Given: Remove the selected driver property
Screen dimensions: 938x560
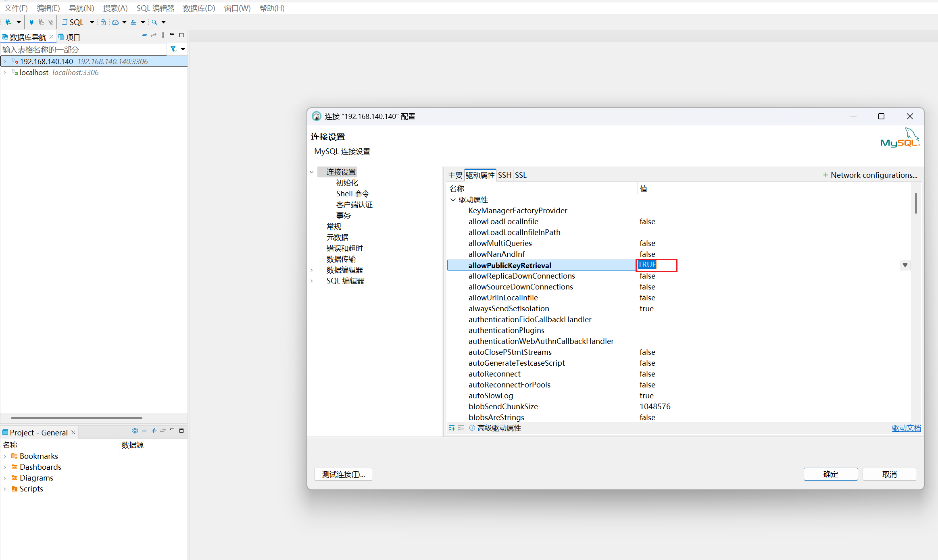Looking at the screenshot, I should pyautogui.click(x=461, y=428).
